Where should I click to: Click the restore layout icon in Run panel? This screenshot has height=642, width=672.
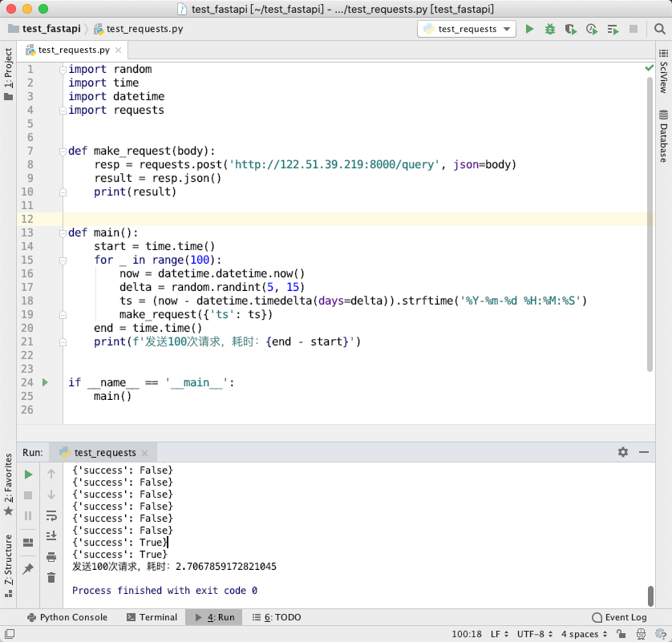28,543
